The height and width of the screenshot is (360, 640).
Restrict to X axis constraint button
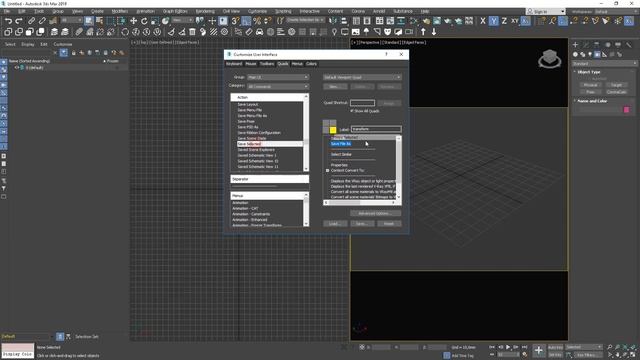(483, 21)
